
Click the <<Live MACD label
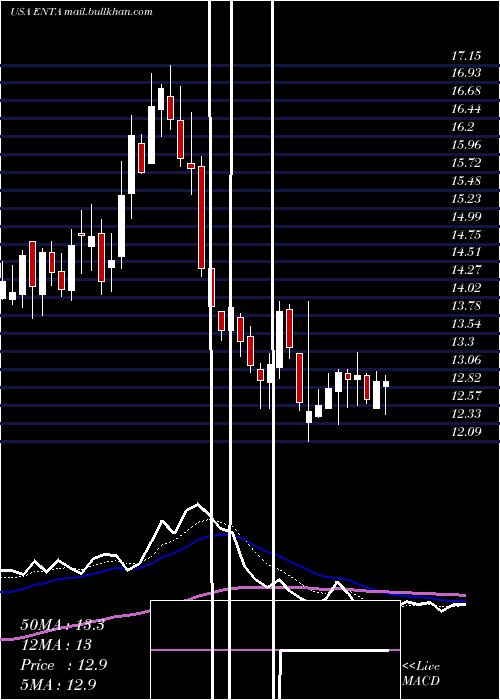click(x=421, y=674)
